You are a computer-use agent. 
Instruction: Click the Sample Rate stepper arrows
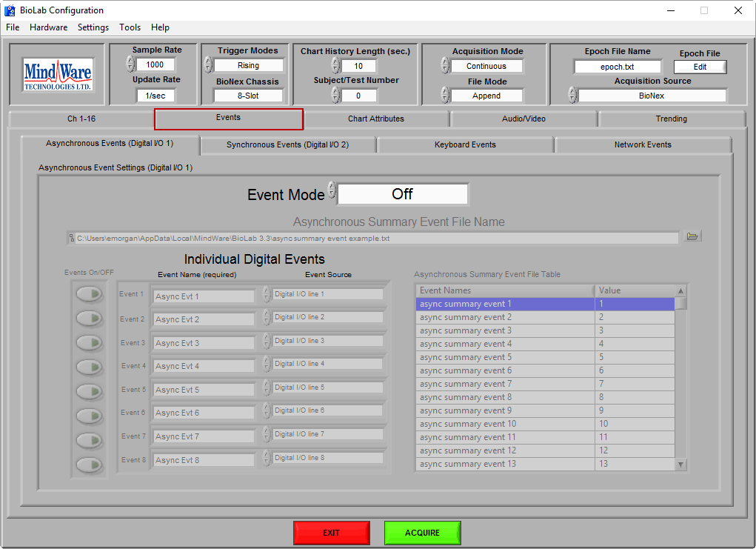(x=130, y=64)
